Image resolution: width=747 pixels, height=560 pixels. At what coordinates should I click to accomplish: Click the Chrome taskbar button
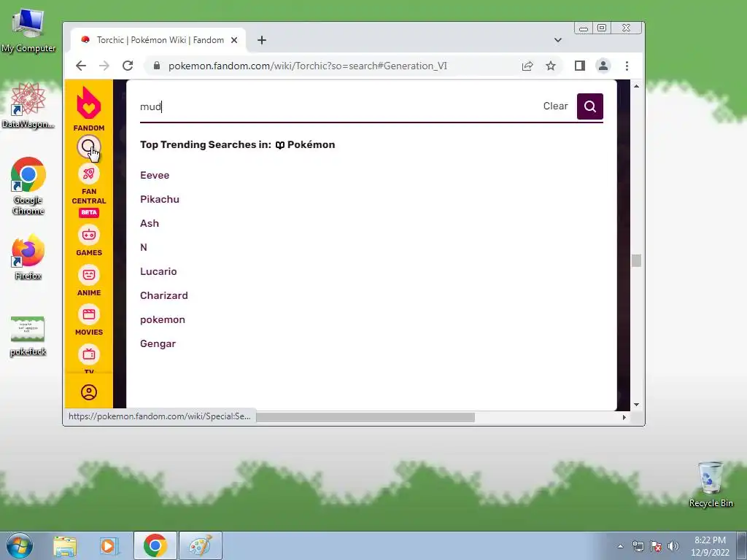click(x=155, y=545)
